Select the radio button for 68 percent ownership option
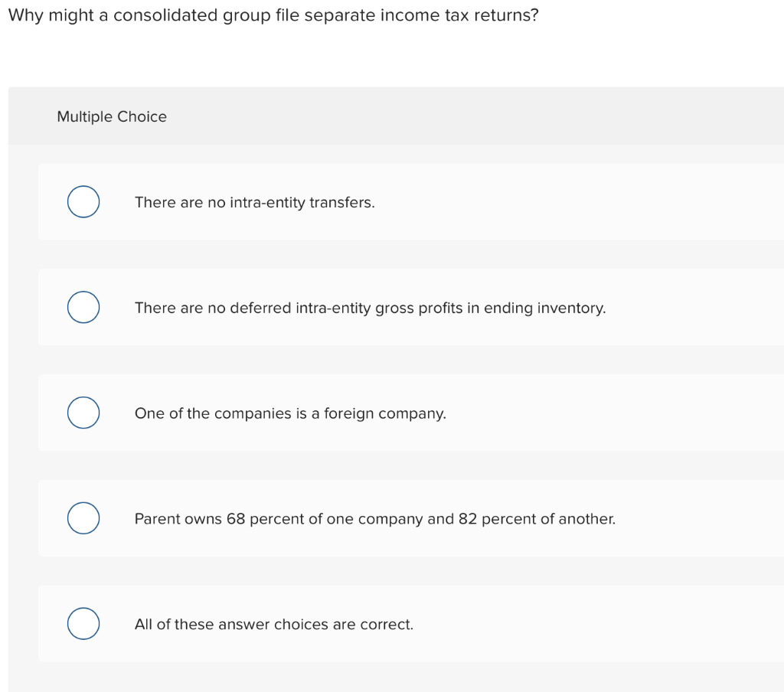Image resolution: width=784 pixels, height=692 pixels. (83, 517)
